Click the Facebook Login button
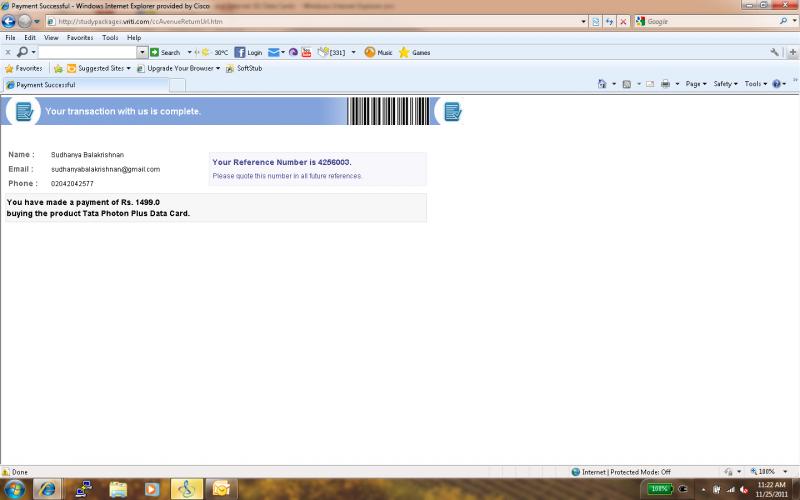Image resolution: width=800 pixels, height=500 pixels. (x=248, y=52)
